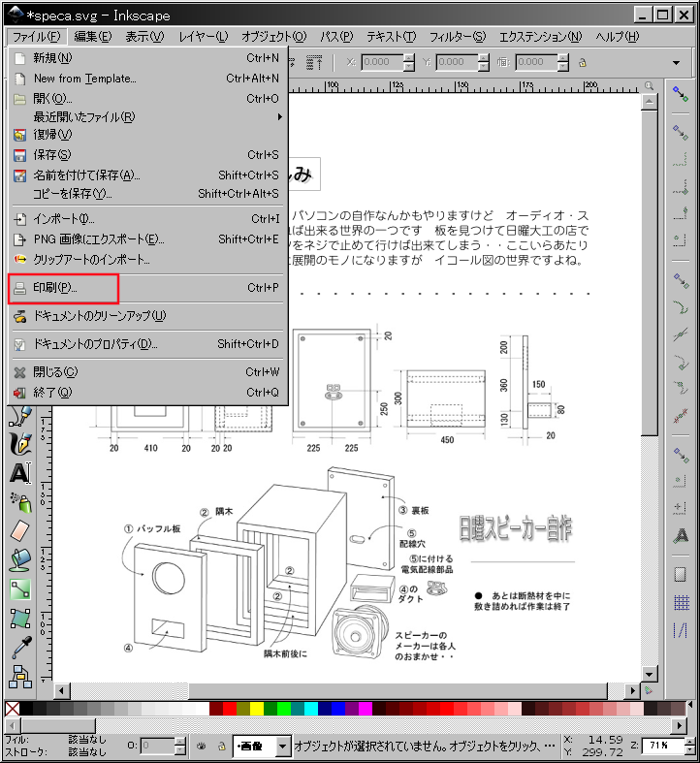Pick the red color swatch
This screenshot has height=763, width=700.
(230, 709)
